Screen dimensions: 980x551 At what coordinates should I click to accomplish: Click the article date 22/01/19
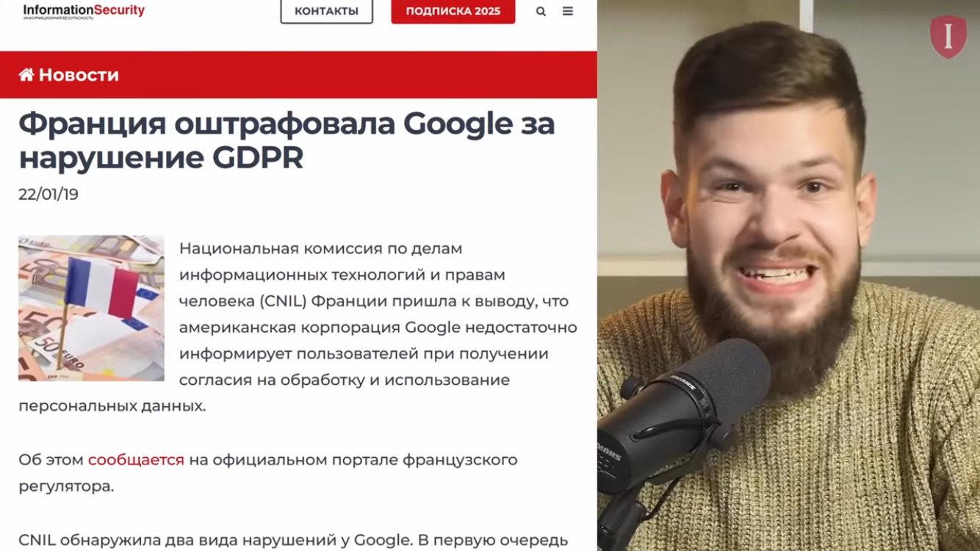coord(48,195)
